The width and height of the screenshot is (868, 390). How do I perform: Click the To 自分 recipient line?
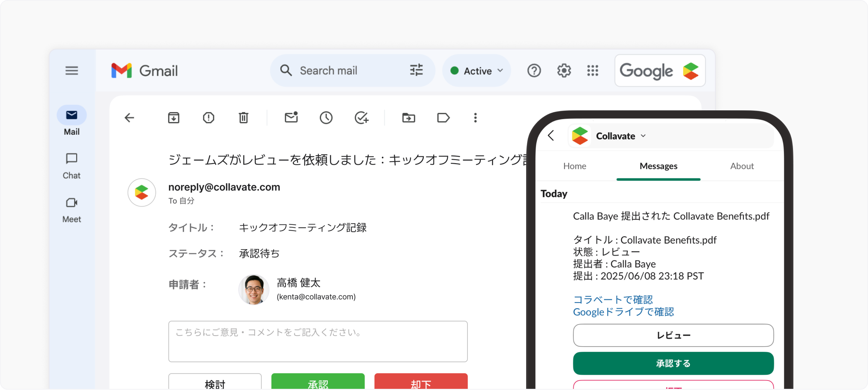click(182, 201)
